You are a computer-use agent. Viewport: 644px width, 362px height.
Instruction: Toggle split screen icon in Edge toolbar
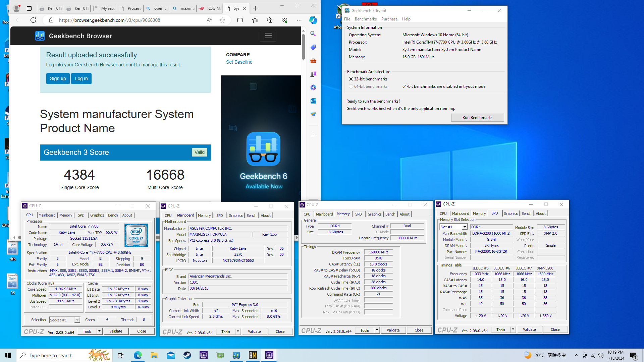[x=240, y=20]
